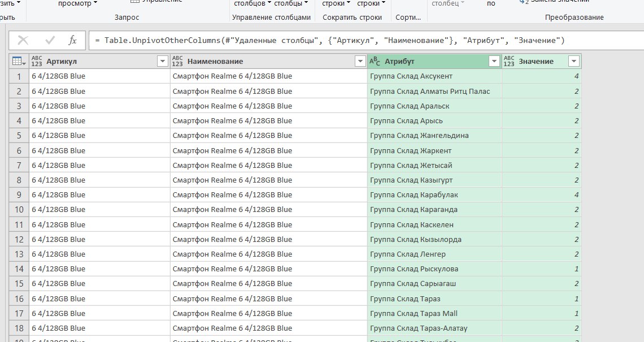Image resolution: width=644 pixels, height=342 pixels.
Task: Click cell Группа Склад Аксукент
Action: tap(434, 76)
